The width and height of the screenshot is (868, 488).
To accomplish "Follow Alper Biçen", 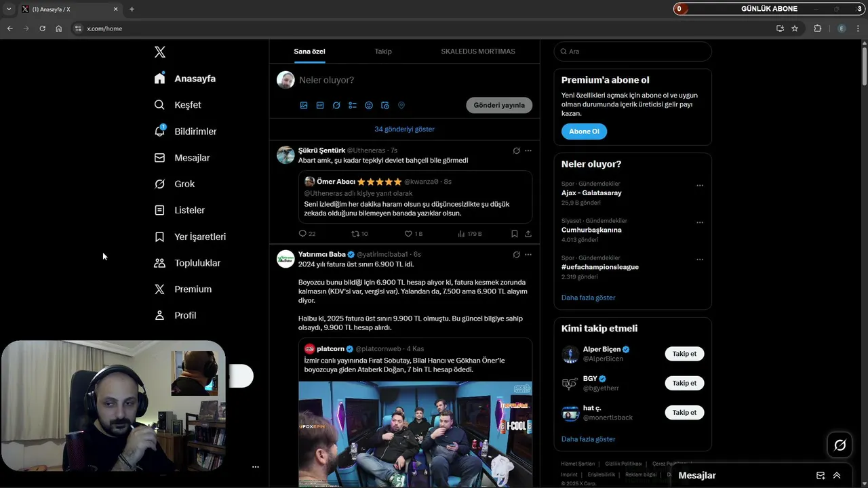I will coord(684,354).
